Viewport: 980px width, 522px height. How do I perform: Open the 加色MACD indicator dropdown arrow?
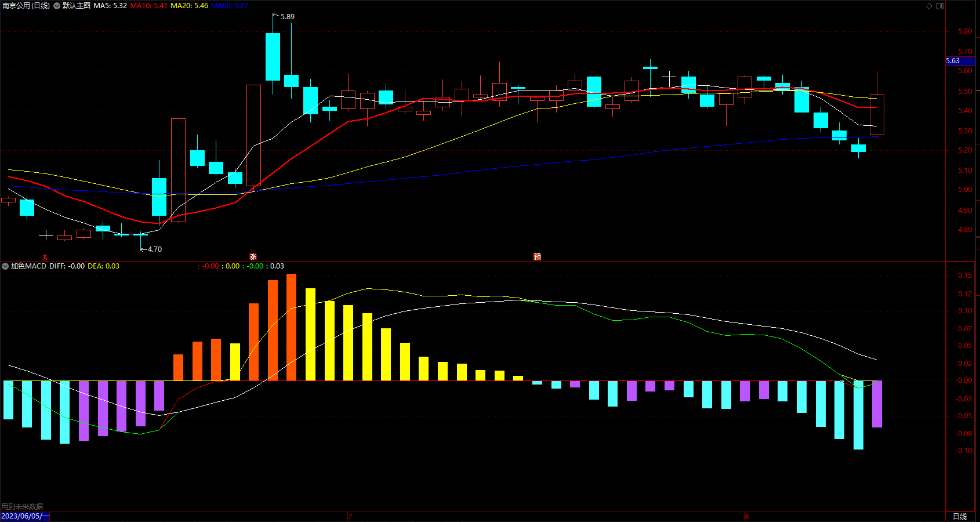(5, 266)
